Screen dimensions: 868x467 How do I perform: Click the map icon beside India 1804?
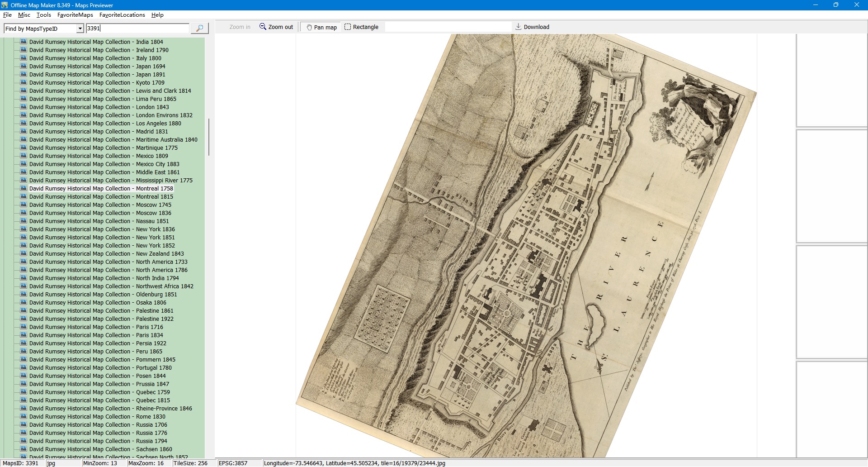coord(24,42)
